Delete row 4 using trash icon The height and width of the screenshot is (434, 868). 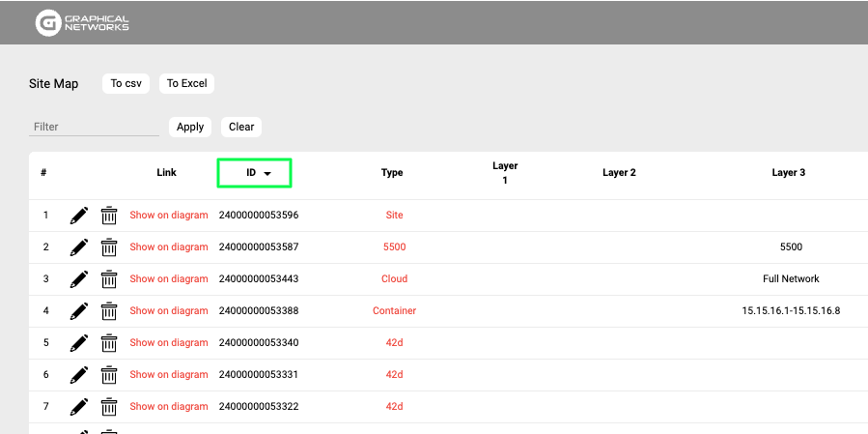[x=109, y=311]
